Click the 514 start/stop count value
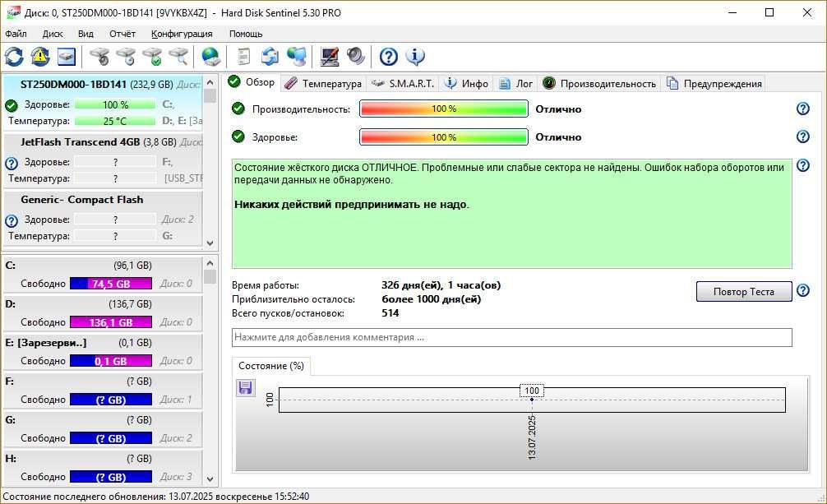 tap(390, 313)
